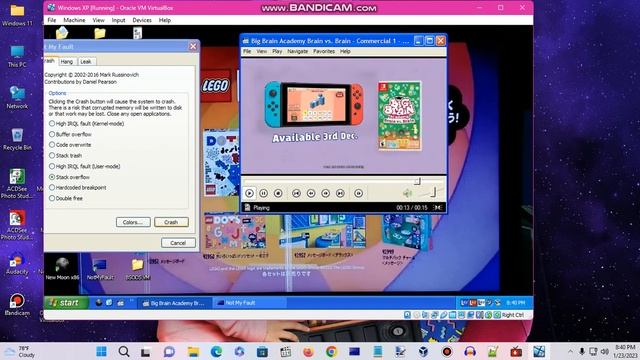The width and height of the screenshot is (640, 360).
Task: Open BSODS VM folder on XP desktop
Action: coord(138,269)
